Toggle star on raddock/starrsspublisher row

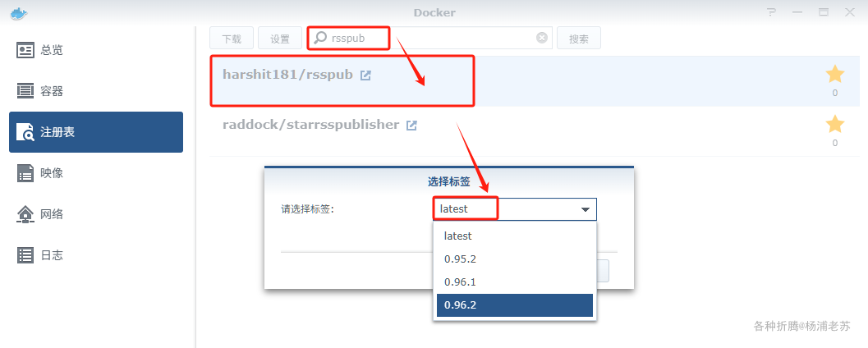[x=835, y=125]
